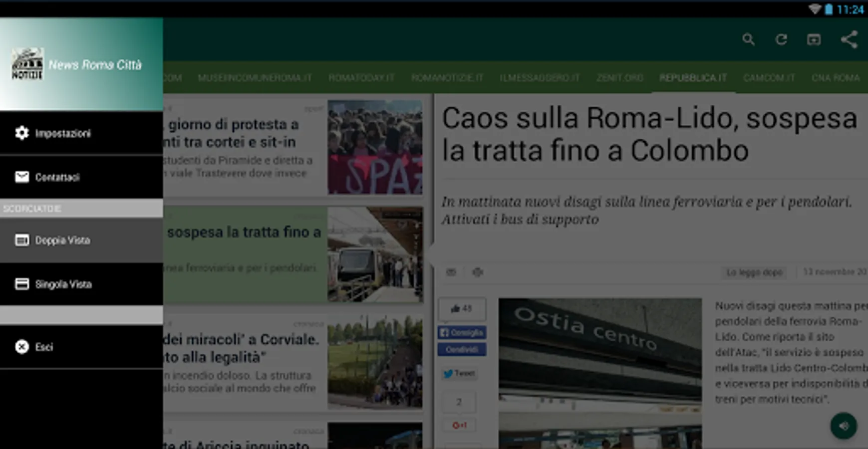Viewport: 868px width, 449px height.
Task: Refresh the news feed
Action: tap(781, 39)
